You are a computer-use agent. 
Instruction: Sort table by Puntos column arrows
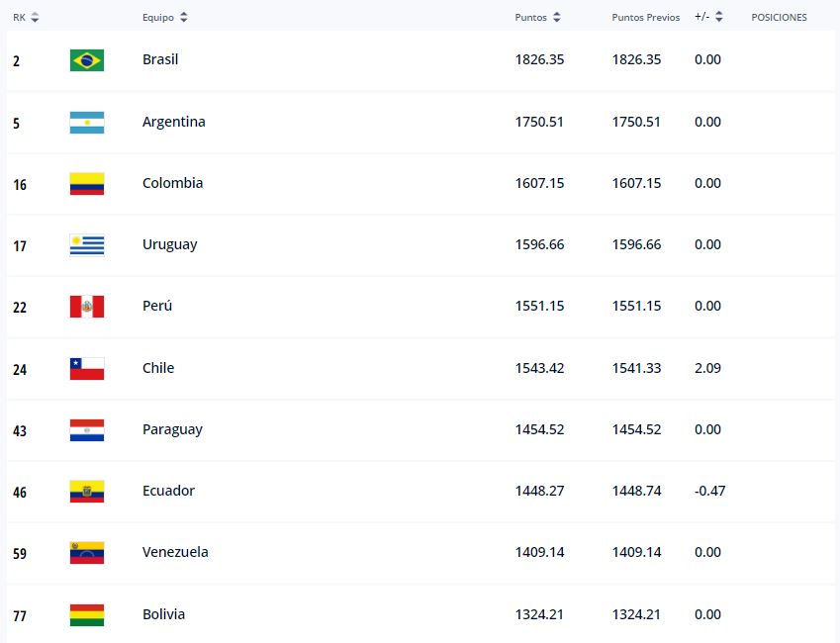pos(557,17)
